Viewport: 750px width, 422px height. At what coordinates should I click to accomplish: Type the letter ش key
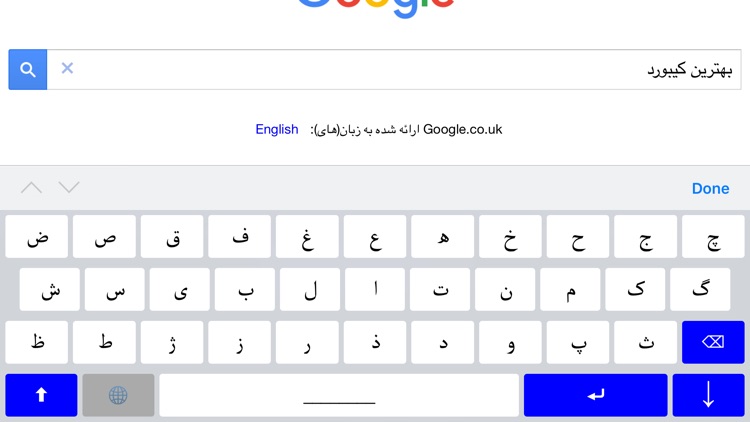47,289
